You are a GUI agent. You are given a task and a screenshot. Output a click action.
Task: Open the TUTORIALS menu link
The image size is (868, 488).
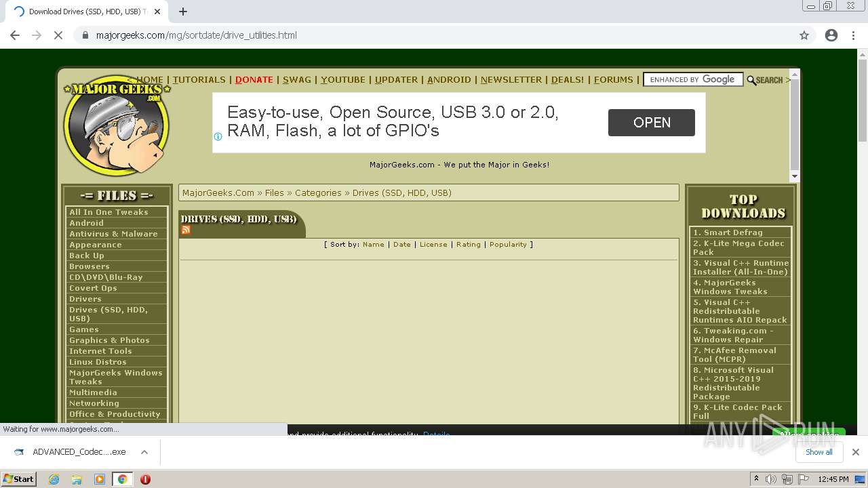coord(199,80)
